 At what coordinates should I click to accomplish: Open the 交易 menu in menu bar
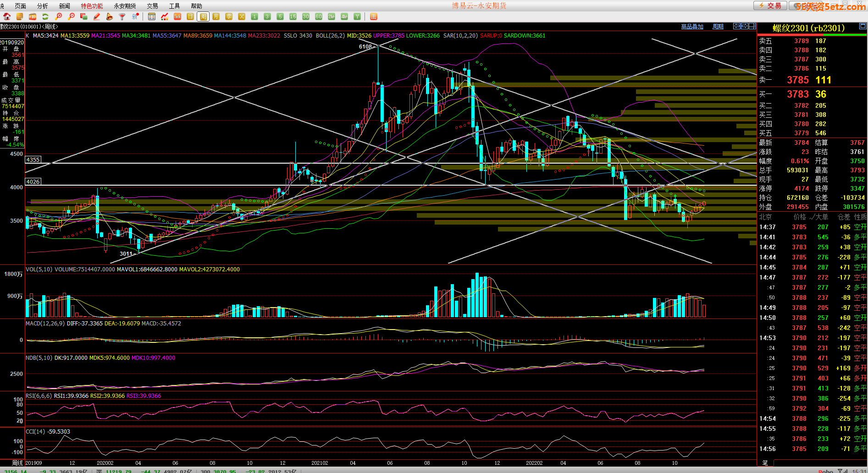click(x=152, y=6)
